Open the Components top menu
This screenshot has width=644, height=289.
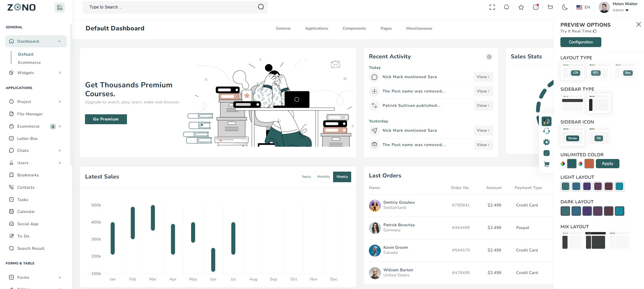coord(354,28)
